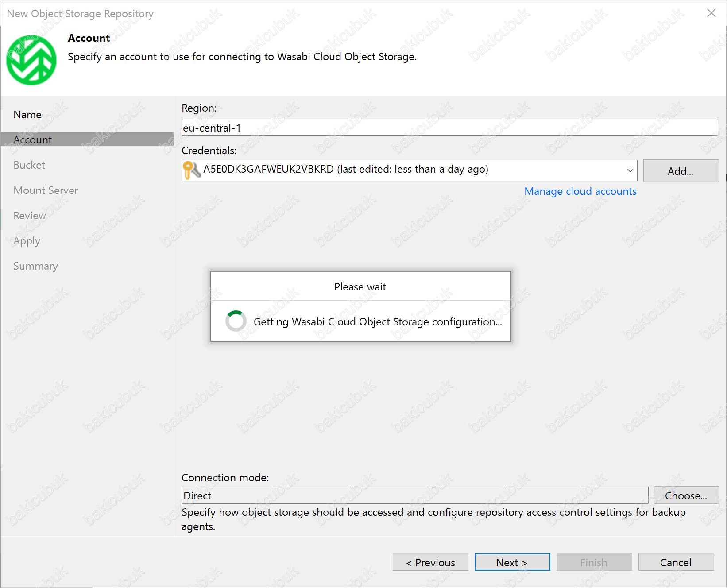Click the Choose... connection mode button
This screenshot has width=727, height=588.
685,495
